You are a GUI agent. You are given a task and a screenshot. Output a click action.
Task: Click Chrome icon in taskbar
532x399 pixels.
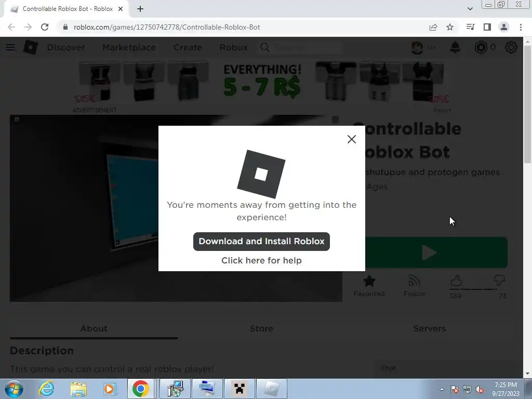[x=141, y=389]
